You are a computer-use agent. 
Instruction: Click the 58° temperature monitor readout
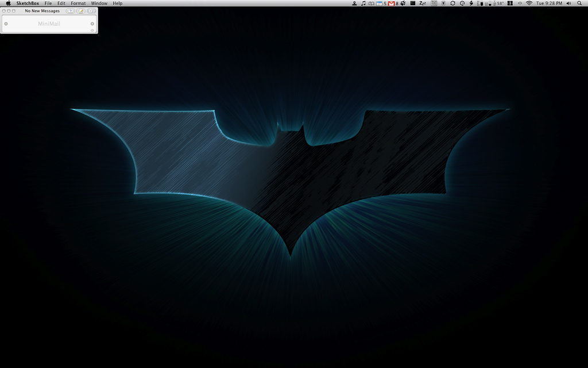click(x=498, y=3)
